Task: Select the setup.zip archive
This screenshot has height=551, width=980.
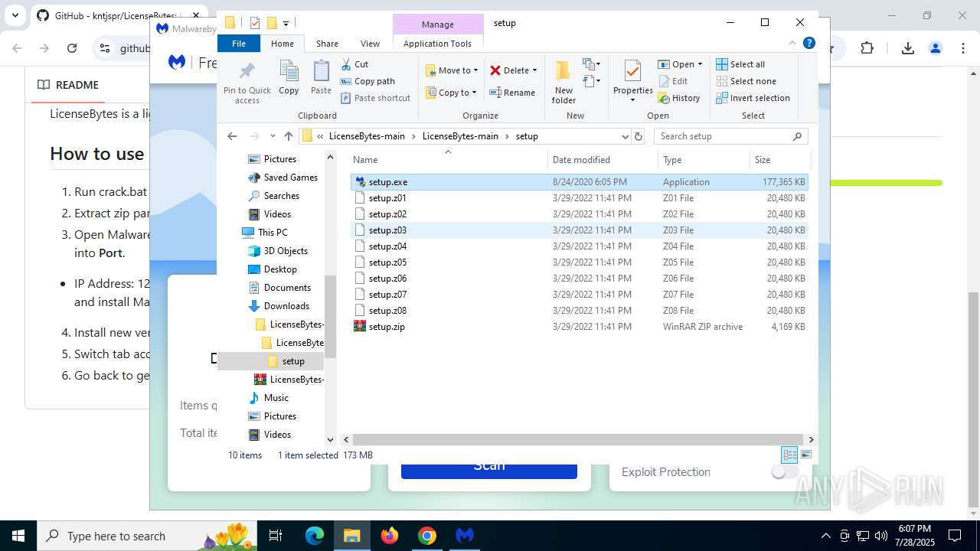Action: (x=579, y=327)
